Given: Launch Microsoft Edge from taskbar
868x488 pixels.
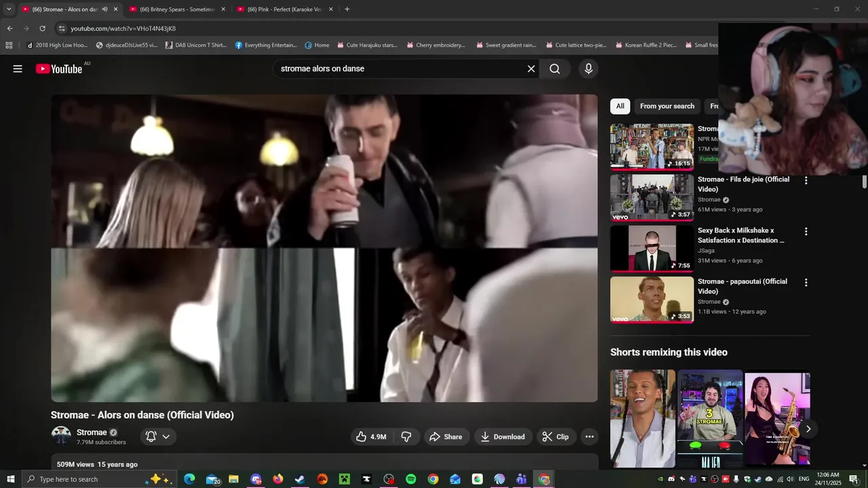Looking at the screenshot, I should pyautogui.click(x=189, y=479).
